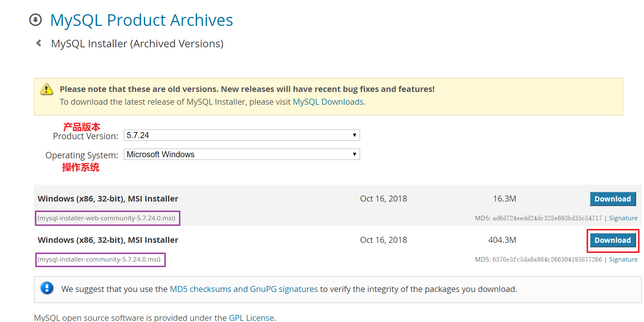Click the mysql-installer-web-community-5.7.24.0.msi filename
This screenshot has height=322, width=644.
tap(107, 218)
